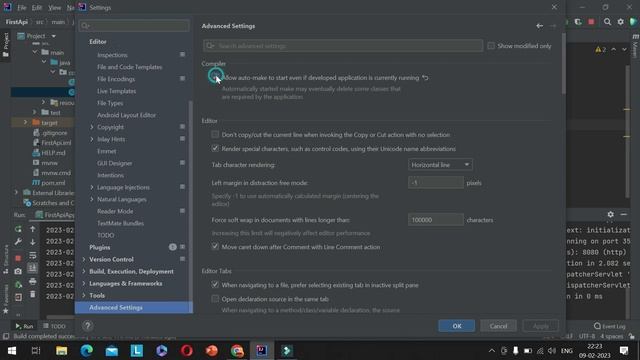The image size is (640, 360).
Task: Click the reset arrow next to auto-make option
Action: 425,78
